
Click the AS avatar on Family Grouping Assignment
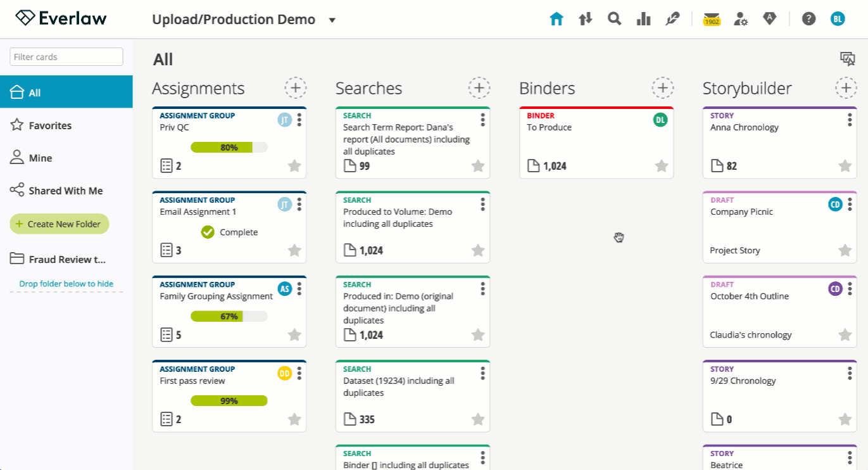(285, 289)
